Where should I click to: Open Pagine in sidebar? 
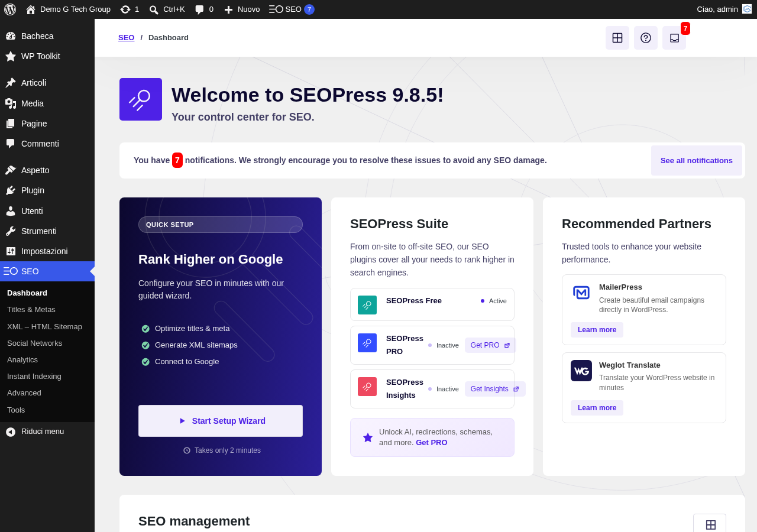coord(47,124)
